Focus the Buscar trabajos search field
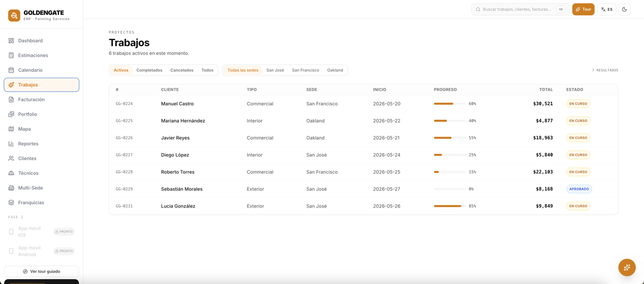This screenshot has height=284, width=644. point(520,9)
